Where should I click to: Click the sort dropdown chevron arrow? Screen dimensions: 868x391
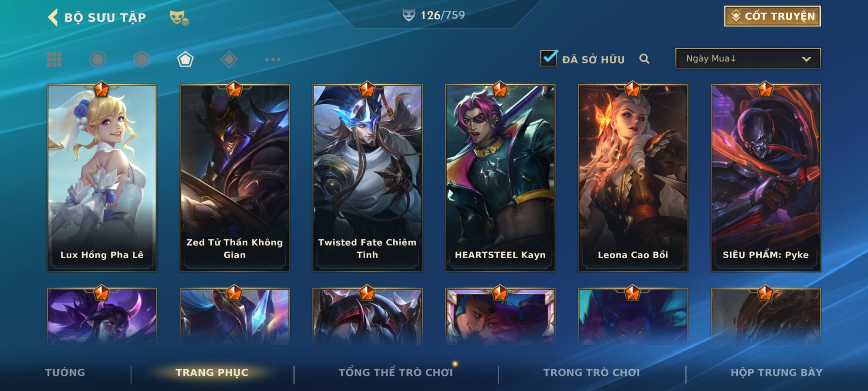click(x=806, y=59)
